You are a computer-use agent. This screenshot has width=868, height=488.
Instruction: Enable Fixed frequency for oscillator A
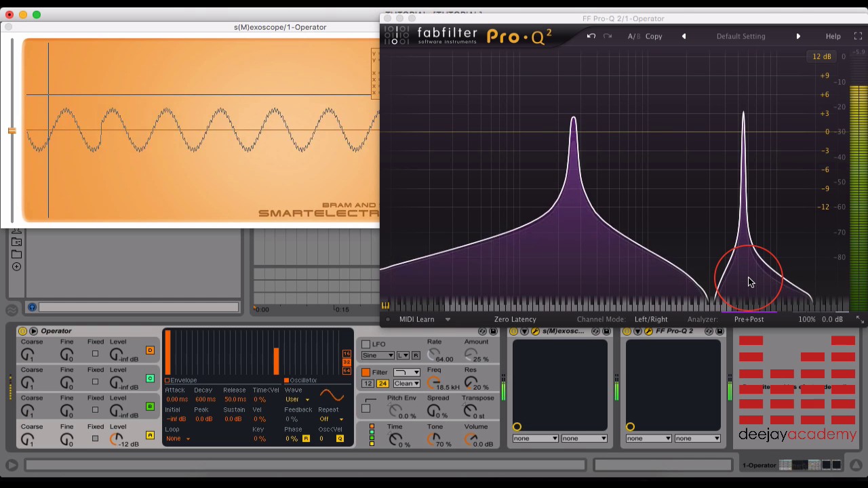(x=95, y=438)
